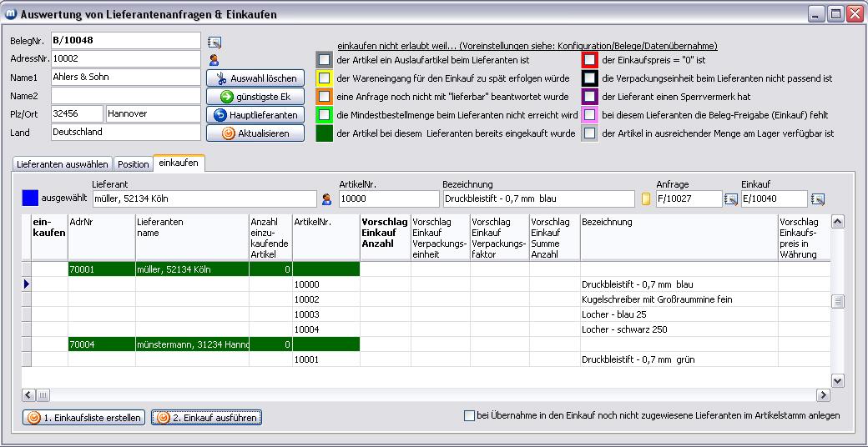
Task: Click yellow note icon beside Anfrage field
Action: click(645, 199)
